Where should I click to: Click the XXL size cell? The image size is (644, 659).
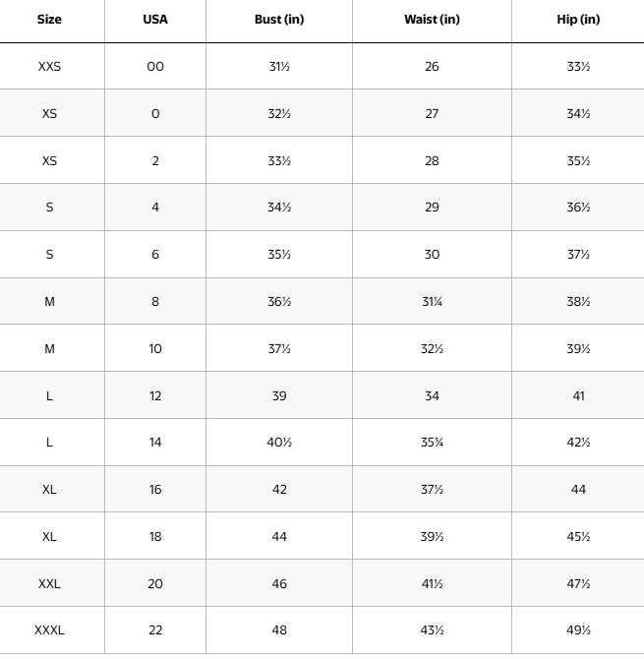click(x=49, y=583)
